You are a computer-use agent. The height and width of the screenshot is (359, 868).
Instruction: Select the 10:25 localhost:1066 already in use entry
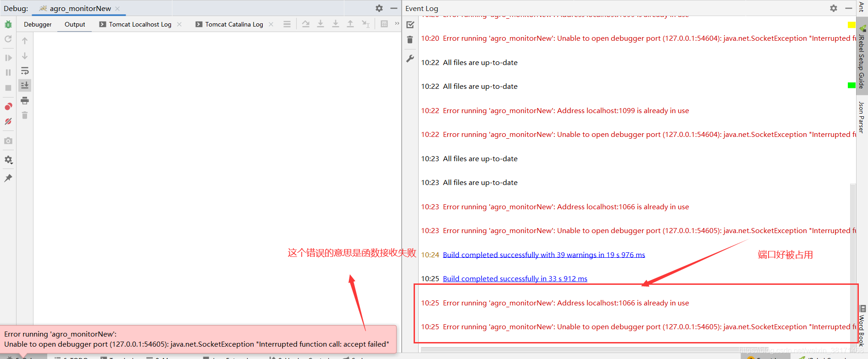point(555,303)
